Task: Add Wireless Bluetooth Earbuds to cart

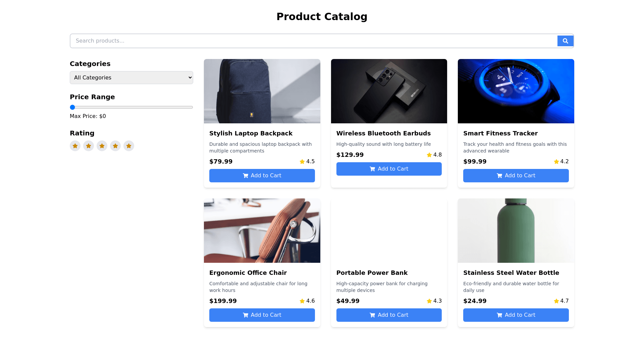Action: tap(389, 169)
